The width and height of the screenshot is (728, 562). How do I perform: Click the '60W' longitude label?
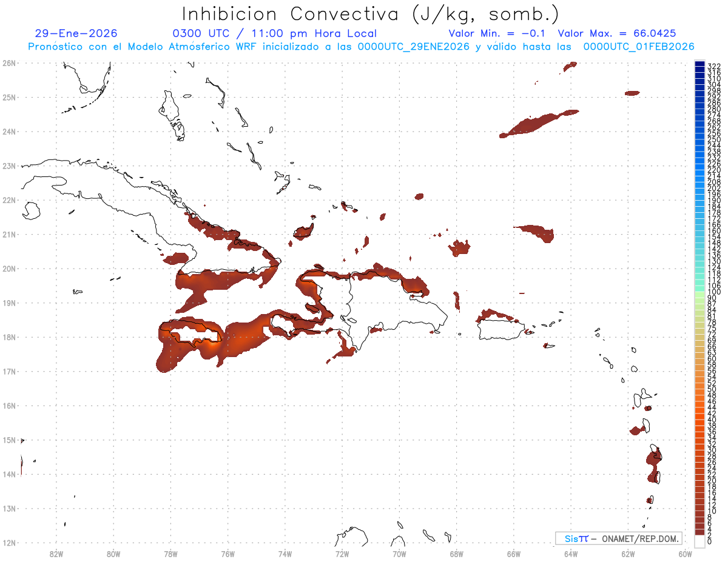[x=686, y=553]
